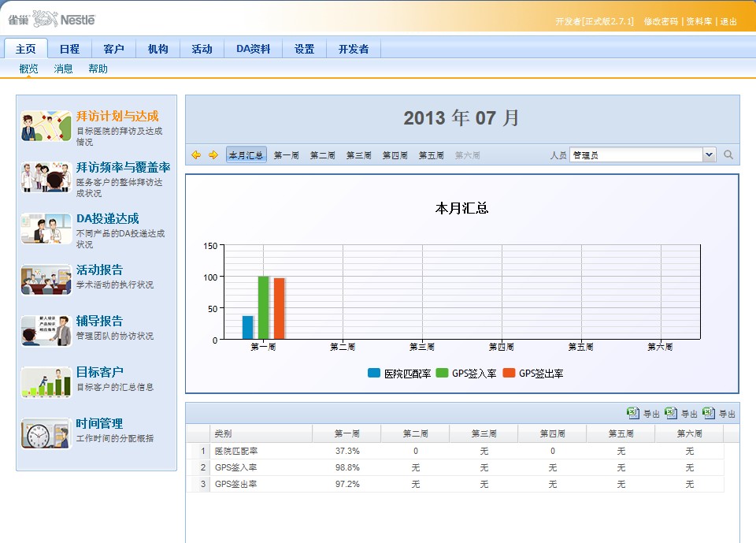This screenshot has width=756, height=543.
Task: Click 类别 column header
Action: coord(261,433)
